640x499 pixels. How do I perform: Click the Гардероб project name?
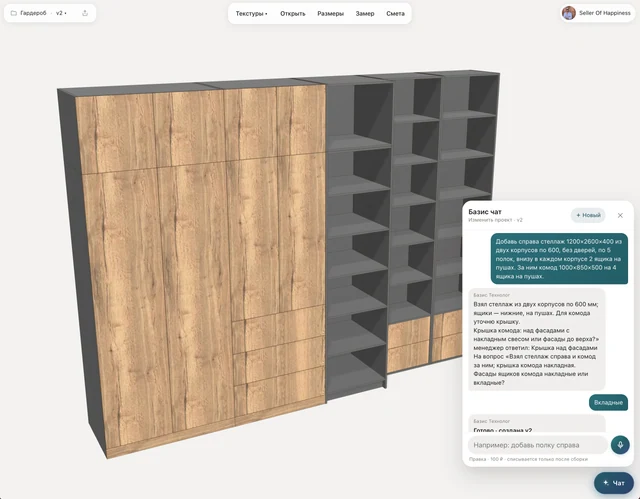[x=33, y=13]
